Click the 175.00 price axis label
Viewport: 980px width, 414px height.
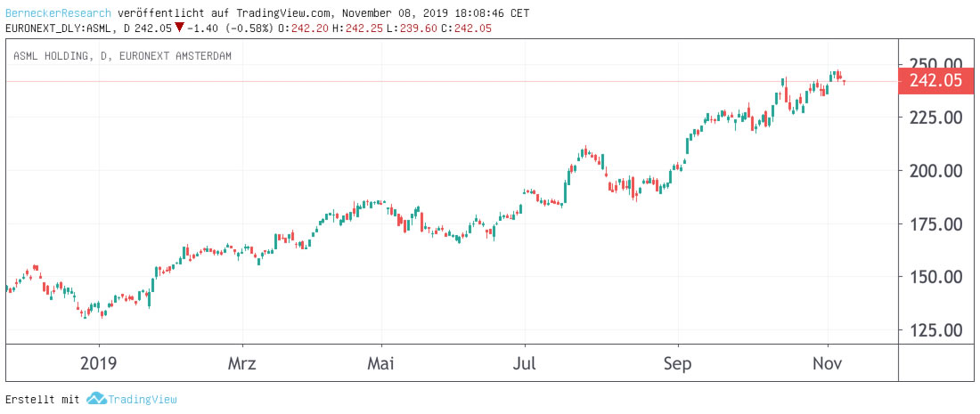coord(935,224)
